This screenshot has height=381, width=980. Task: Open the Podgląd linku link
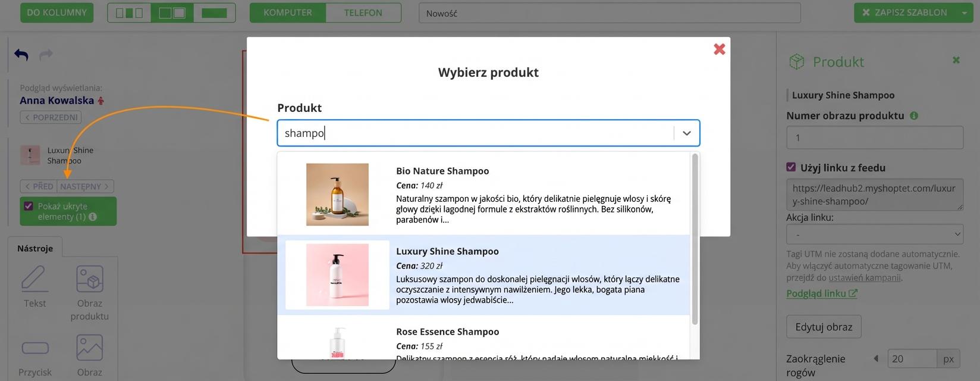point(822,293)
